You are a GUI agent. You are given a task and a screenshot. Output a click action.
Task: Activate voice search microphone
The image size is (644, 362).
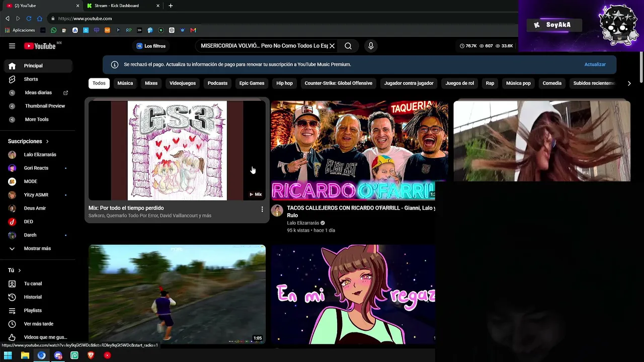371,46
